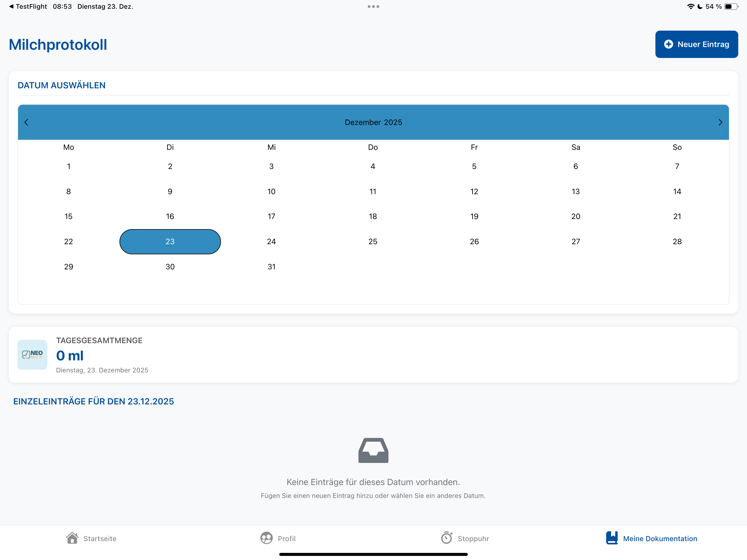
Task: Click EINZELEINTRÄGE FÜR DEN 23.12.2025 heading
Action: pos(94,401)
